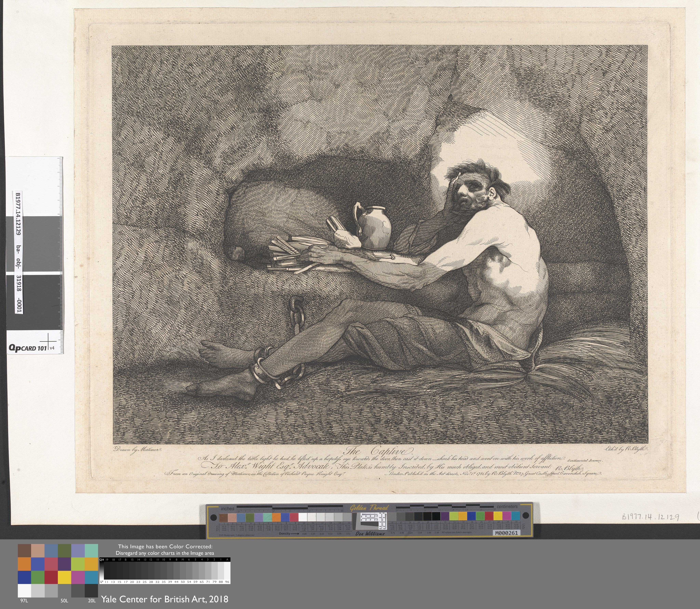Click "Disregard any color charts in the Image area"
This screenshot has height=609, width=700.
click(x=165, y=553)
